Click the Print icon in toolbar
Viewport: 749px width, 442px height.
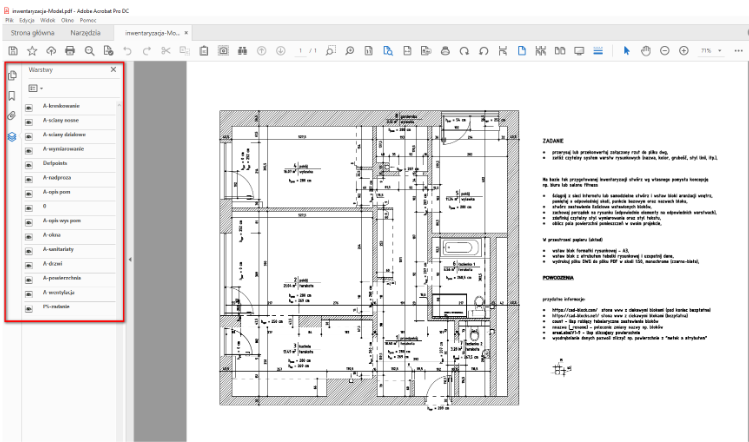click(x=70, y=50)
